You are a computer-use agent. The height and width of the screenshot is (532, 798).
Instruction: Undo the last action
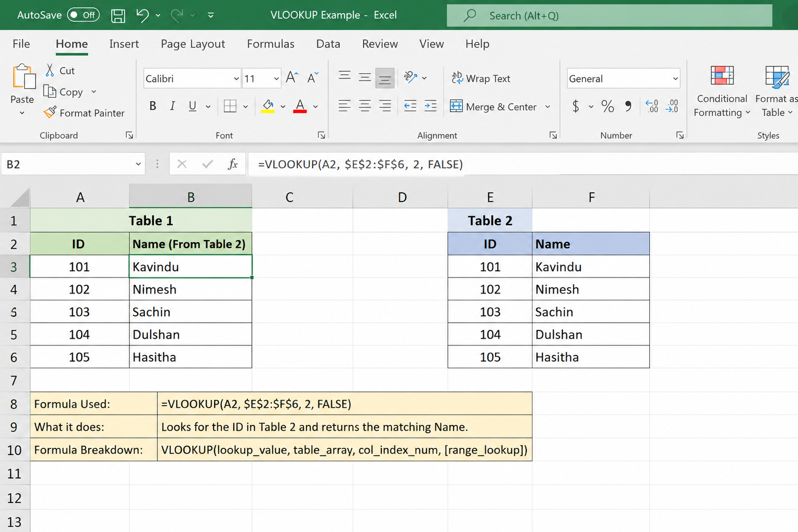[142, 15]
